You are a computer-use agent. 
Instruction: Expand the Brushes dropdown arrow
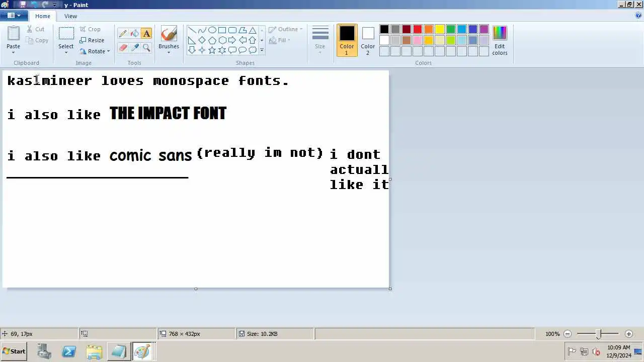(169, 52)
